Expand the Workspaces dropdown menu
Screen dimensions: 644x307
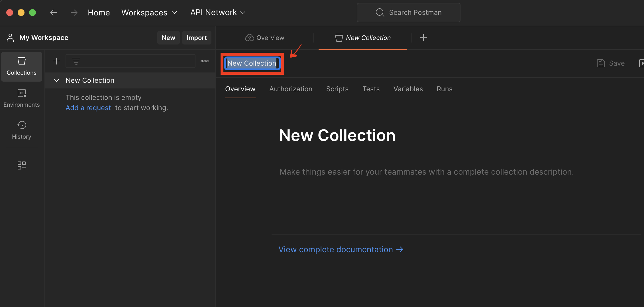(149, 13)
